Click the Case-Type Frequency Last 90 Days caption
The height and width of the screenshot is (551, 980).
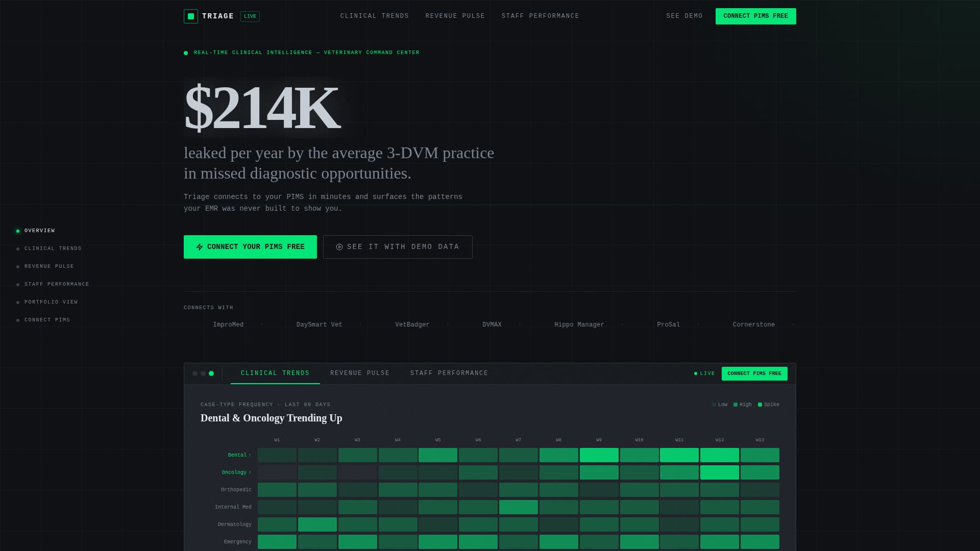[265, 405]
